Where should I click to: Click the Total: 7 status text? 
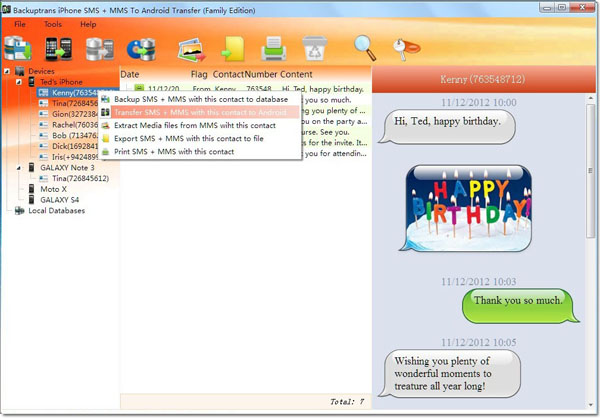[347, 402]
